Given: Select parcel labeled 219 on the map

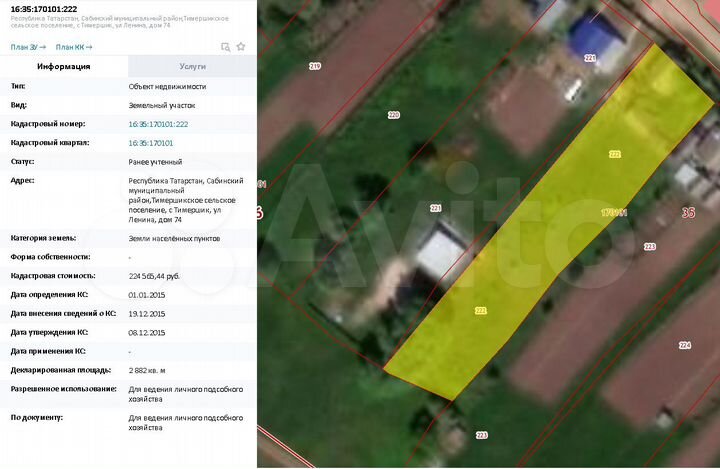Looking at the screenshot, I should (315, 66).
